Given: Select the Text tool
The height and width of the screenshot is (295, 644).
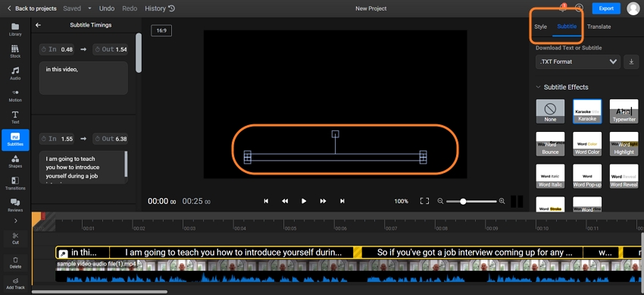Looking at the screenshot, I should click(x=15, y=118).
